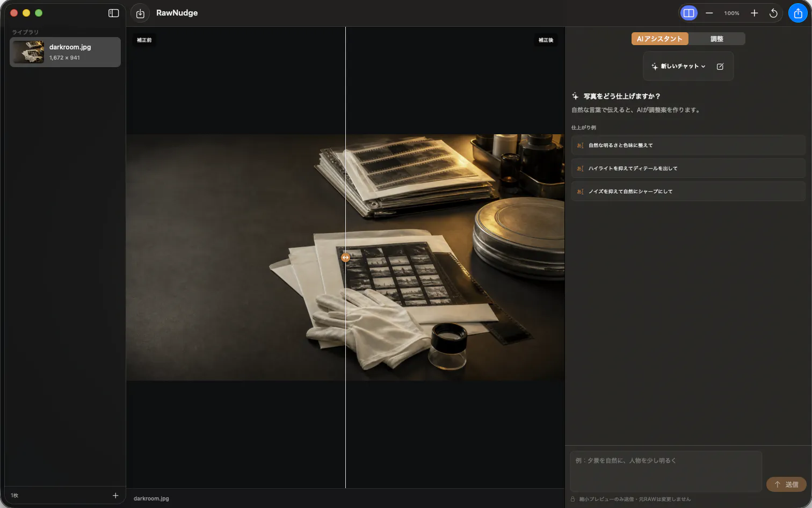Click the 仕上がり例 label
The image size is (812, 508).
pos(584,128)
